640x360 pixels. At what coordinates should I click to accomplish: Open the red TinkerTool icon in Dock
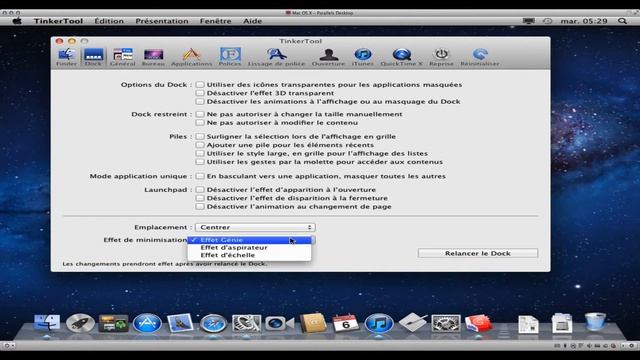coord(479,323)
